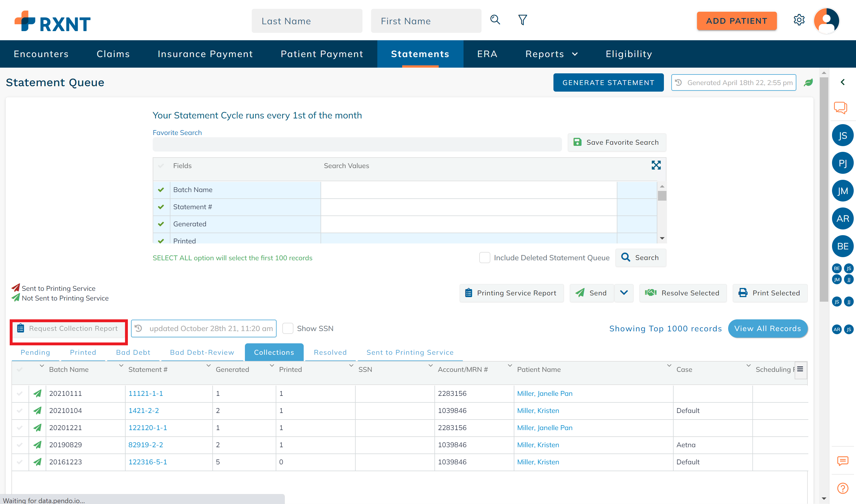Click the green leaf icon beside Generated timestamp
856x504 pixels.
(808, 82)
